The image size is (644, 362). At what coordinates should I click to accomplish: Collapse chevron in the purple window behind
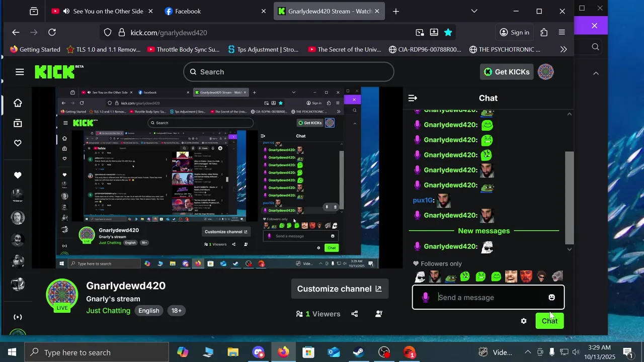[596, 73]
